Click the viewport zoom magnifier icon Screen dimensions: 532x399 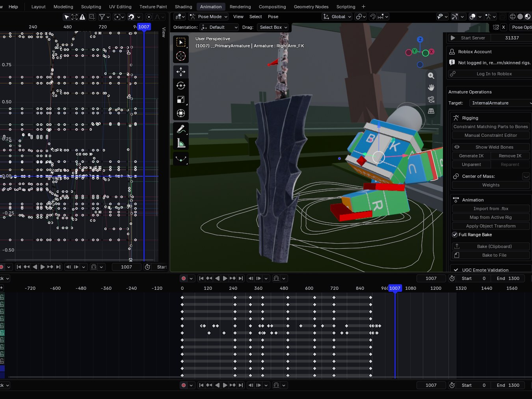431,76
